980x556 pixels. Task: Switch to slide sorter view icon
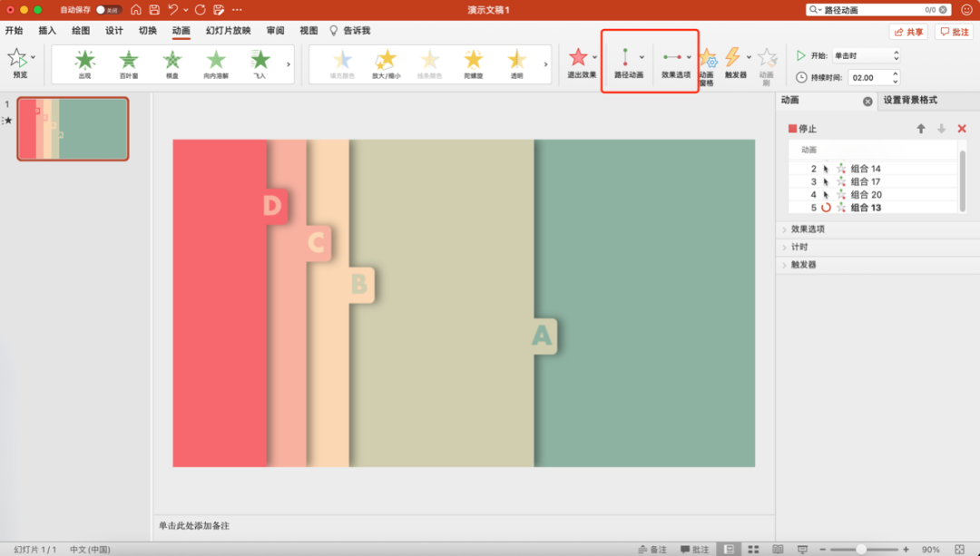(754, 549)
